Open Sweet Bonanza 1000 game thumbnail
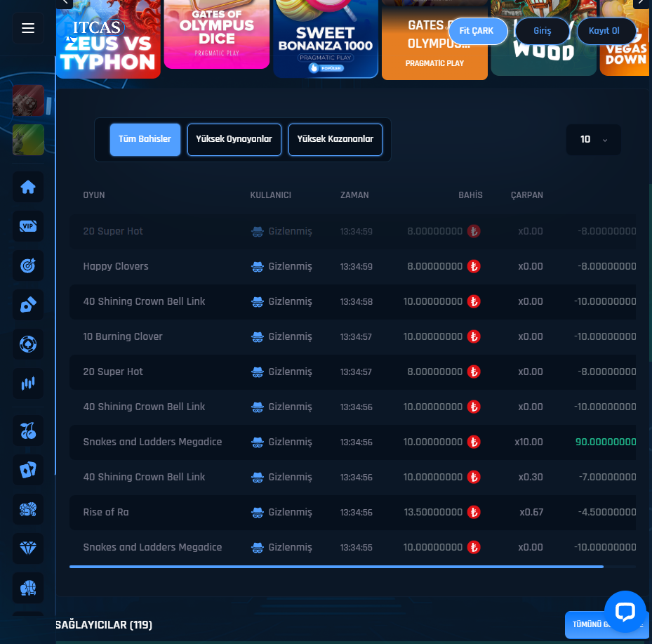Image resolution: width=652 pixels, height=644 pixels. tap(326, 39)
